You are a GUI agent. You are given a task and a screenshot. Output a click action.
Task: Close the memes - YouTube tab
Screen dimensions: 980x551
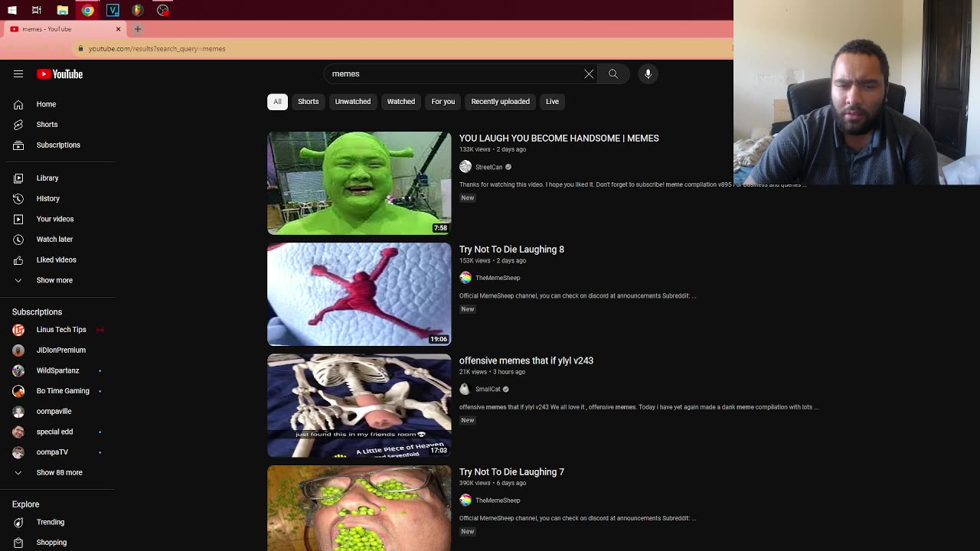pos(118,29)
